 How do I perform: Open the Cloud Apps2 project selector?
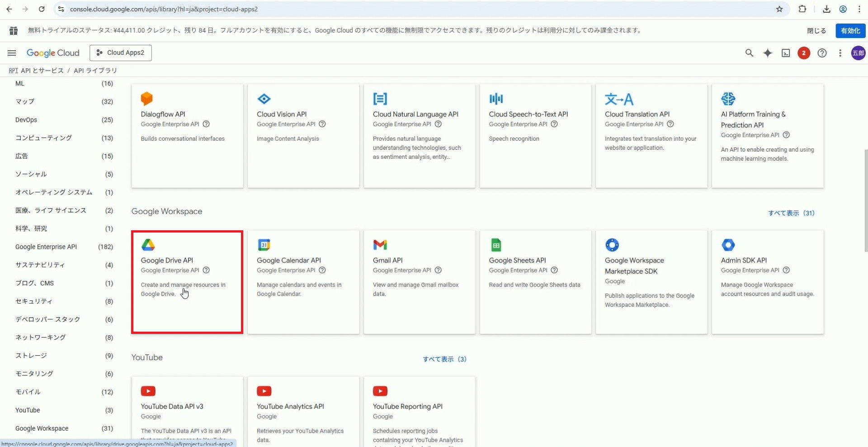tap(121, 53)
